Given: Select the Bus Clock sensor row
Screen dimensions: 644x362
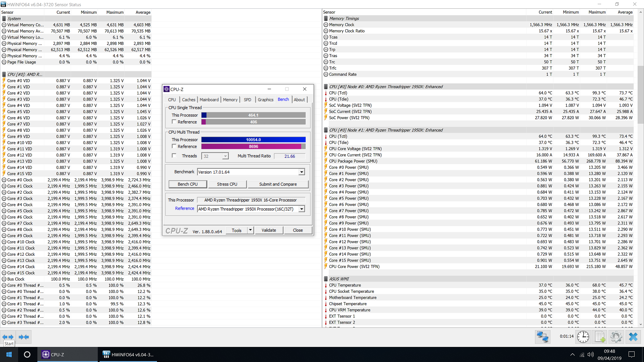Looking at the screenshot, I should tap(76, 279).
